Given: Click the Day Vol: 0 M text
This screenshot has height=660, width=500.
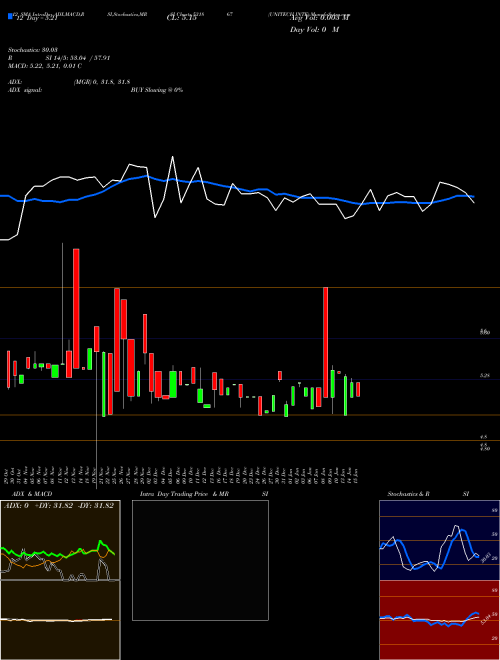Looking at the screenshot, I should [314, 30].
